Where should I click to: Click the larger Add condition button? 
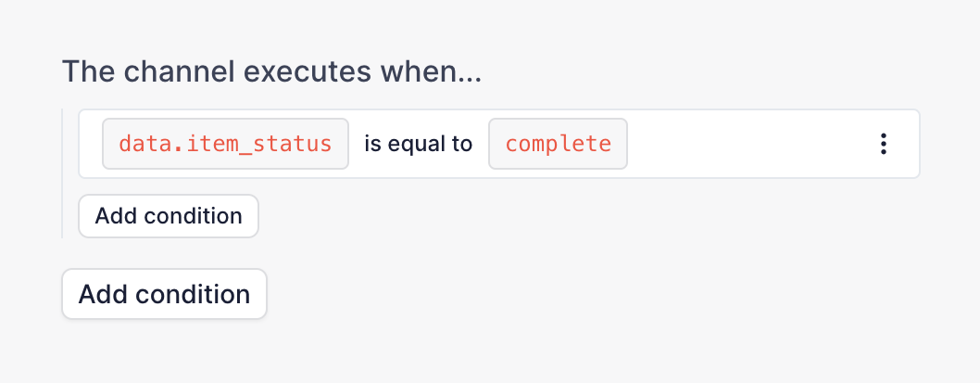click(164, 295)
